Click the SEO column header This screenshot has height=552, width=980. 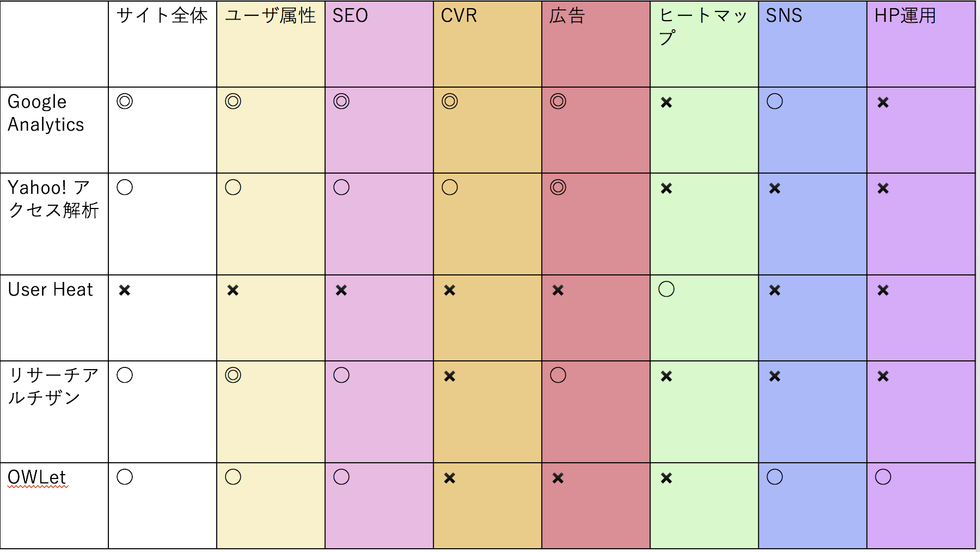click(379, 44)
